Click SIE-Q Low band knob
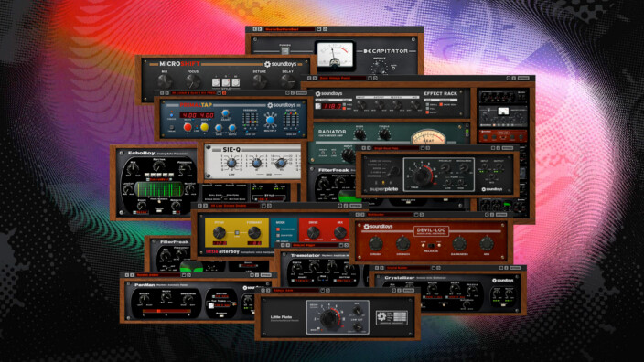 point(231,163)
